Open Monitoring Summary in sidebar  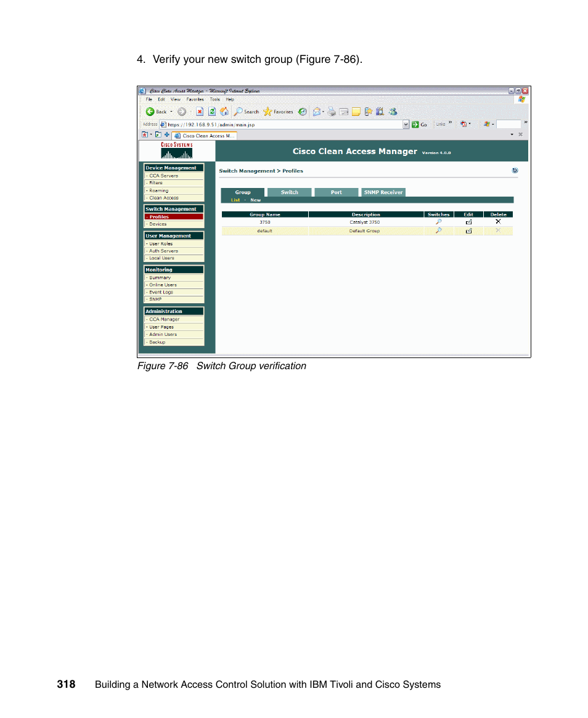(x=174, y=278)
